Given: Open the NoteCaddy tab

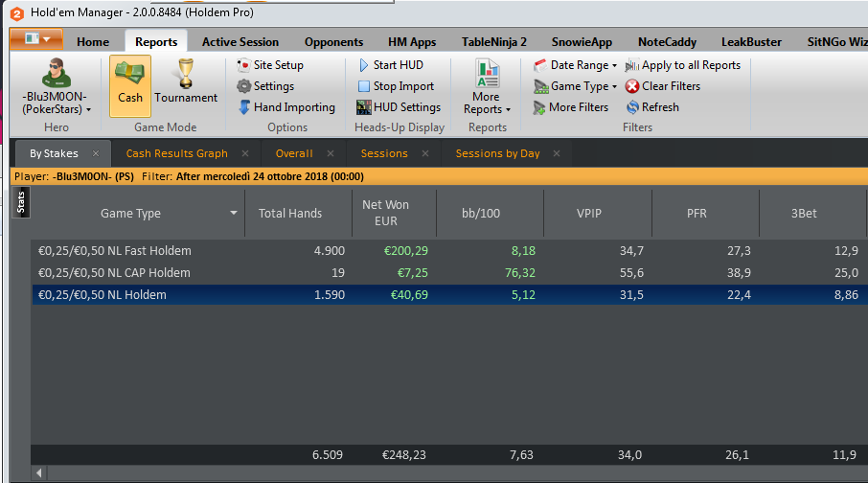Looking at the screenshot, I should click(x=667, y=42).
